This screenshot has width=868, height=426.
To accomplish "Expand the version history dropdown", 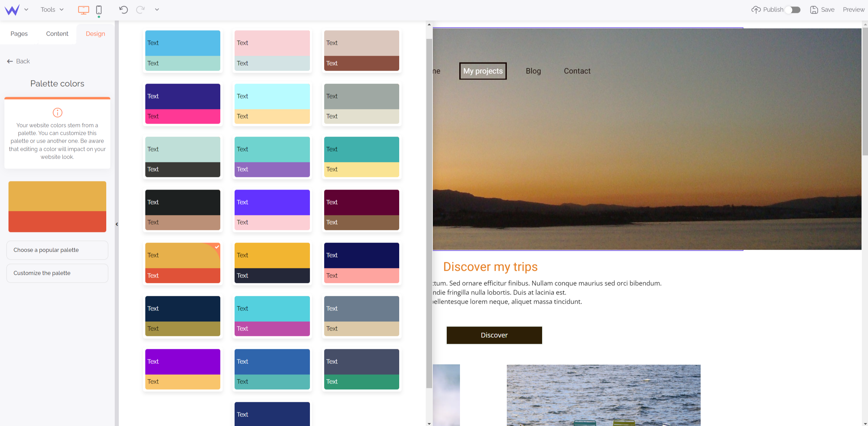I will click(x=156, y=10).
